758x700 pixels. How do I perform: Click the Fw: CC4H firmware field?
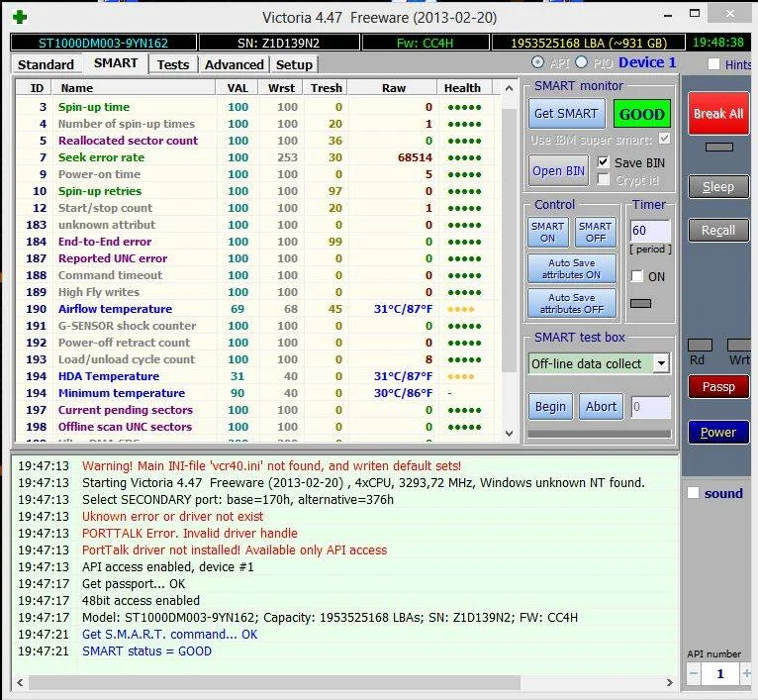click(426, 43)
